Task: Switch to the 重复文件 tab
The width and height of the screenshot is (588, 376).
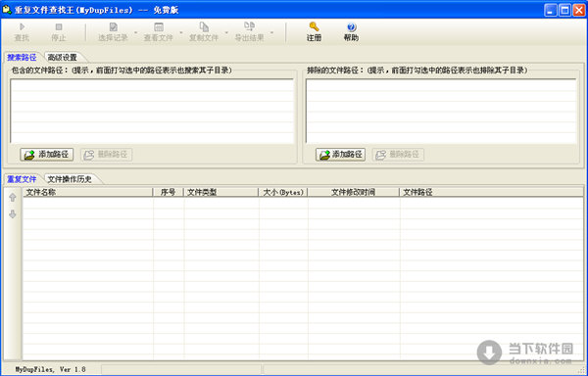Action: point(22,179)
